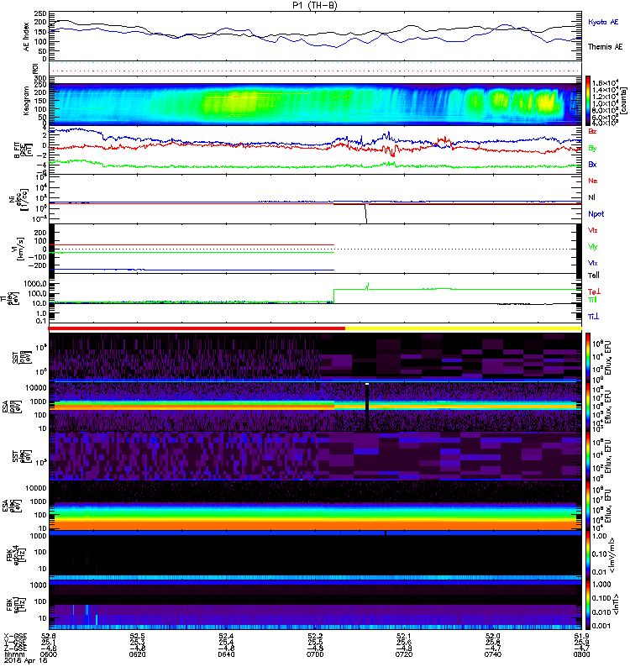Click the FBK mV/m colorbar
Viewport: 630px width, 672px height.
pos(588,555)
